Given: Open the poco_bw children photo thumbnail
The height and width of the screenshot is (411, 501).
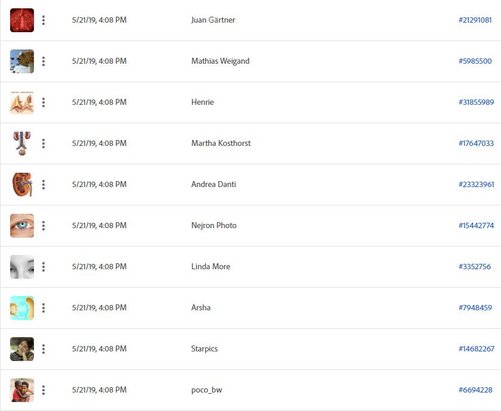Looking at the screenshot, I should pyautogui.click(x=22, y=390).
